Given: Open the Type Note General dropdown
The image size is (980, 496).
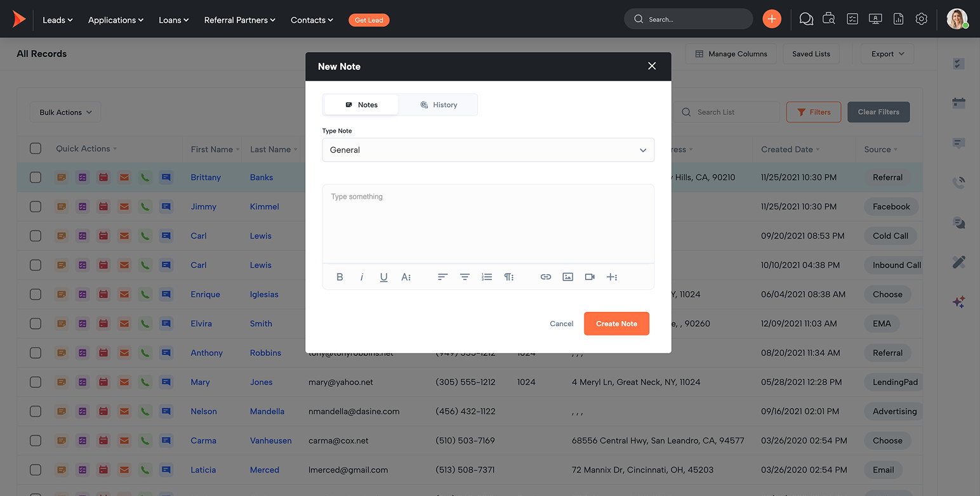Looking at the screenshot, I should tap(488, 150).
